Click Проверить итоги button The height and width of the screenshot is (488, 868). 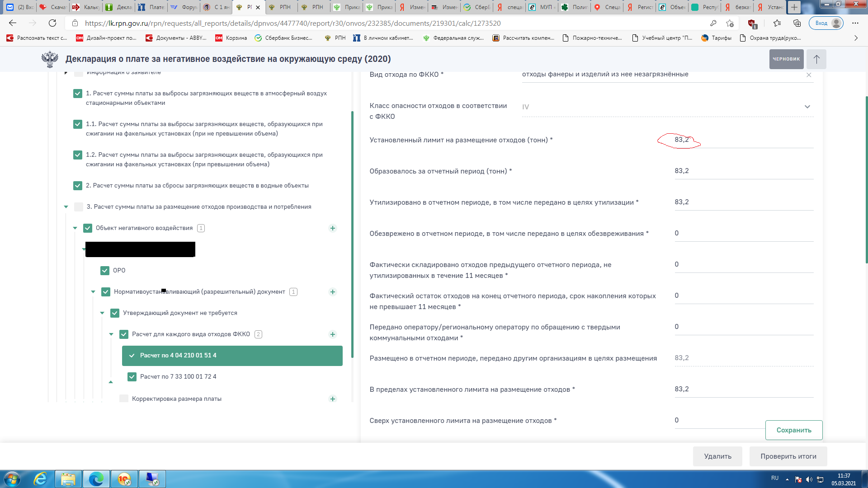pyautogui.click(x=788, y=456)
